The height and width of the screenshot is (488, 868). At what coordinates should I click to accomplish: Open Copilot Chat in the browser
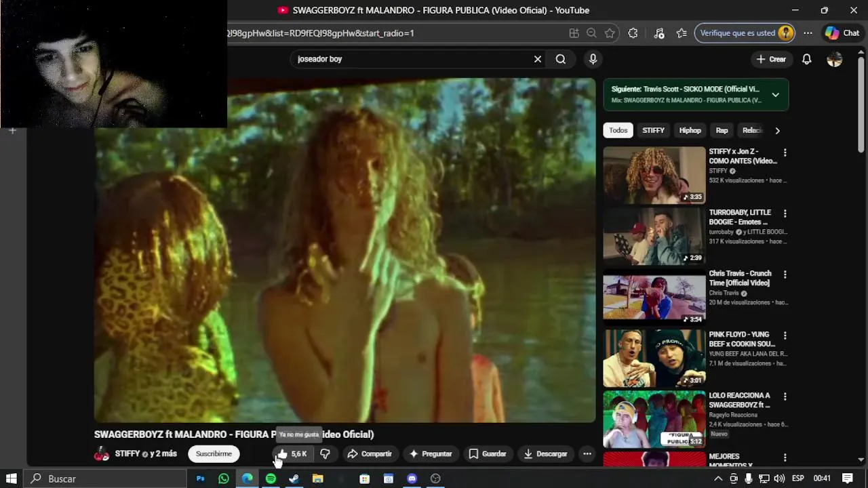click(x=842, y=33)
